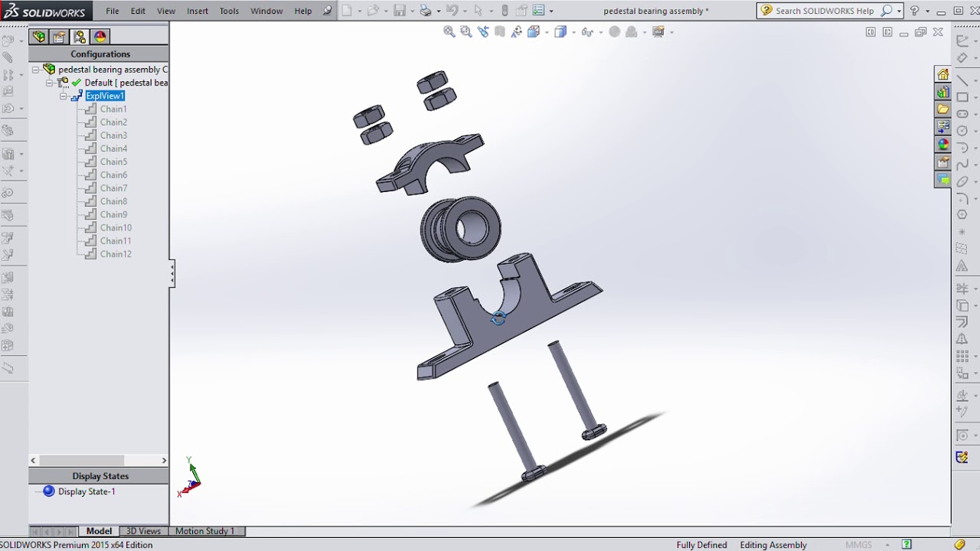The image size is (980, 551).
Task: Click the Search SOLIDWORKS Help field
Action: pyautogui.click(x=824, y=11)
